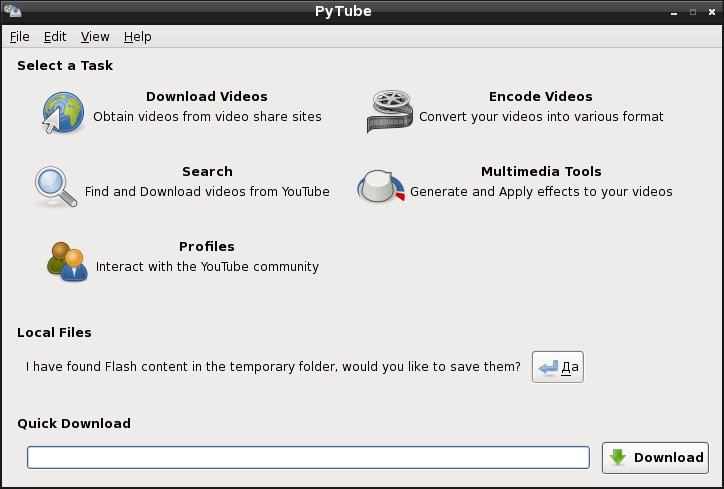The image size is (724, 489).
Task: Click 'Convert your videos into various format'
Action: click(541, 116)
